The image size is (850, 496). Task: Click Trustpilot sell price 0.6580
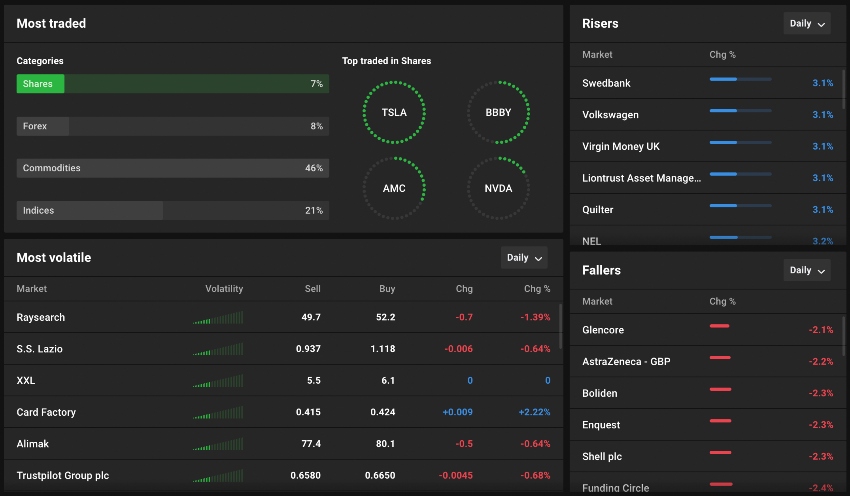pos(305,475)
